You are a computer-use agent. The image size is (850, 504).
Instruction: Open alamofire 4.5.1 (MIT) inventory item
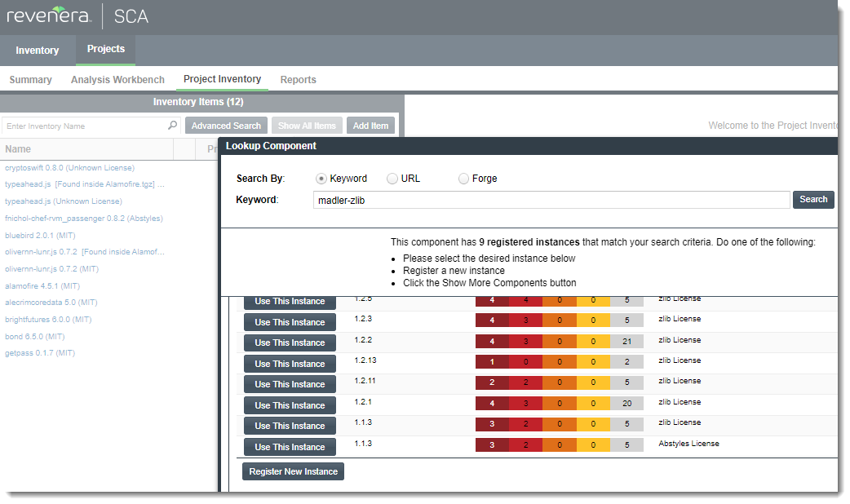pyautogui.click(x=42, y=286)
